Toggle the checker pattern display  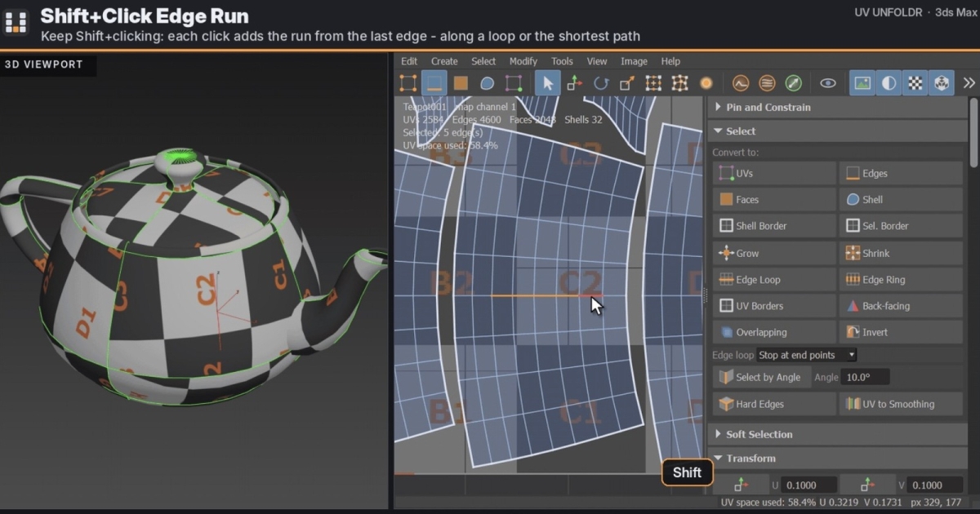pos(915,83)
